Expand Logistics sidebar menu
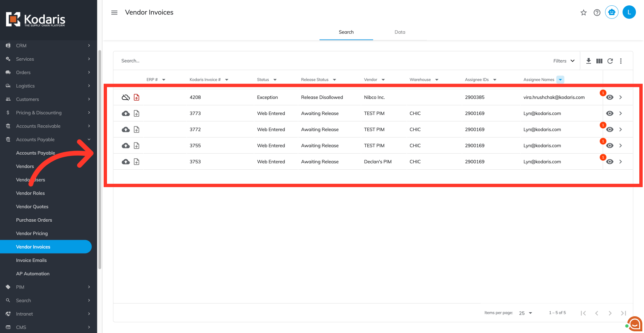This screenshot has height=333, width=644. (x=49, y=86)
